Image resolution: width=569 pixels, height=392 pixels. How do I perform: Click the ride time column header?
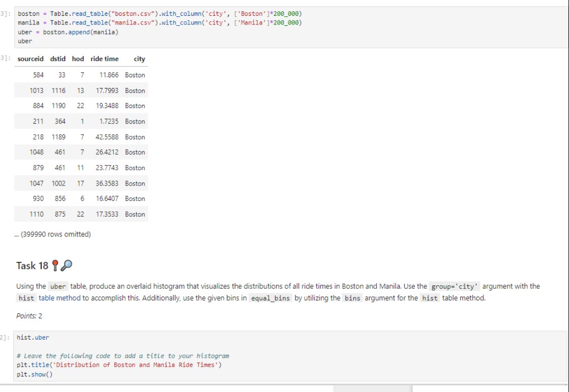[x=105, y=59]
